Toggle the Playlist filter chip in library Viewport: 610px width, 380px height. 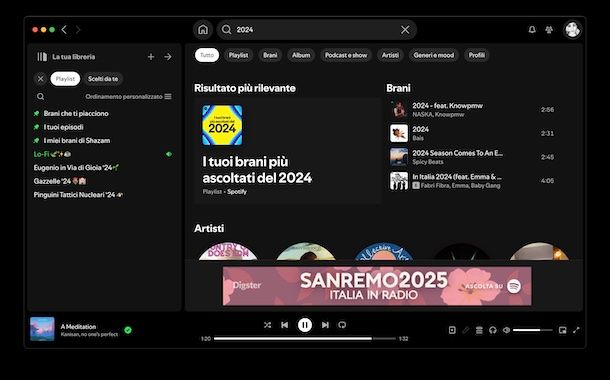point(65,79)
